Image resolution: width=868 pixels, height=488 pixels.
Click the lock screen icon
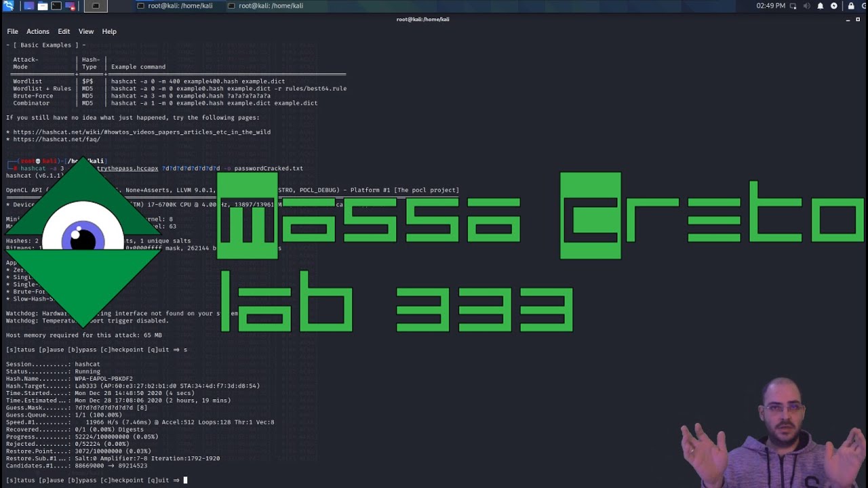(851, 6)
